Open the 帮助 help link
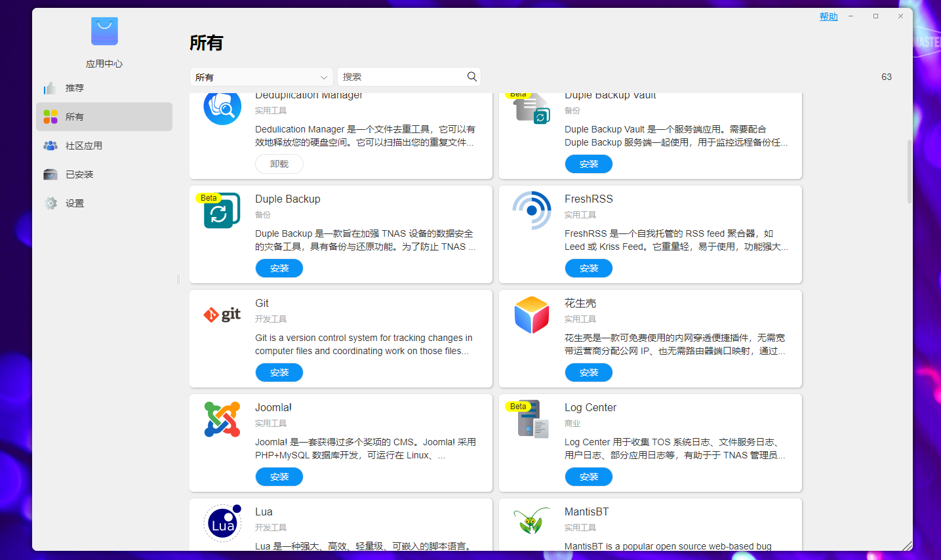Viewport: 941px width, 560px height. [x=829, y=16]
